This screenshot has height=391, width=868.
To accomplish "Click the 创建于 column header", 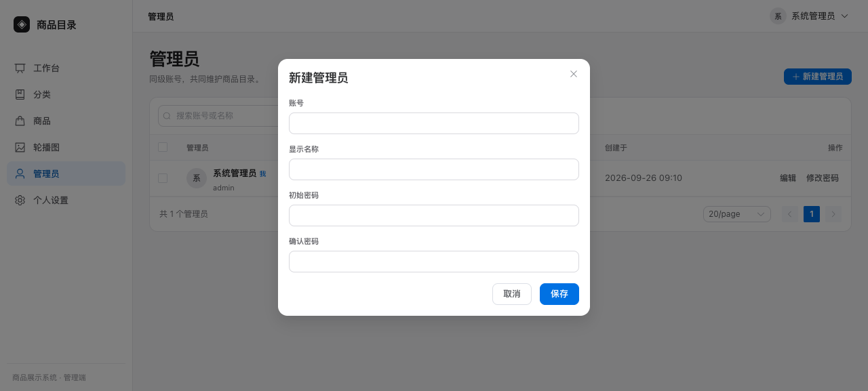I will (616, 148).
